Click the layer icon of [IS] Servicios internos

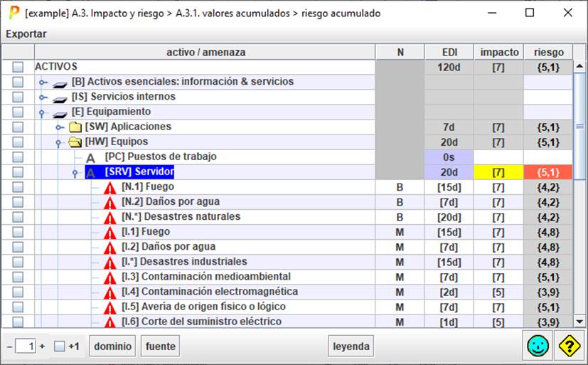click(x=61, y=97)
